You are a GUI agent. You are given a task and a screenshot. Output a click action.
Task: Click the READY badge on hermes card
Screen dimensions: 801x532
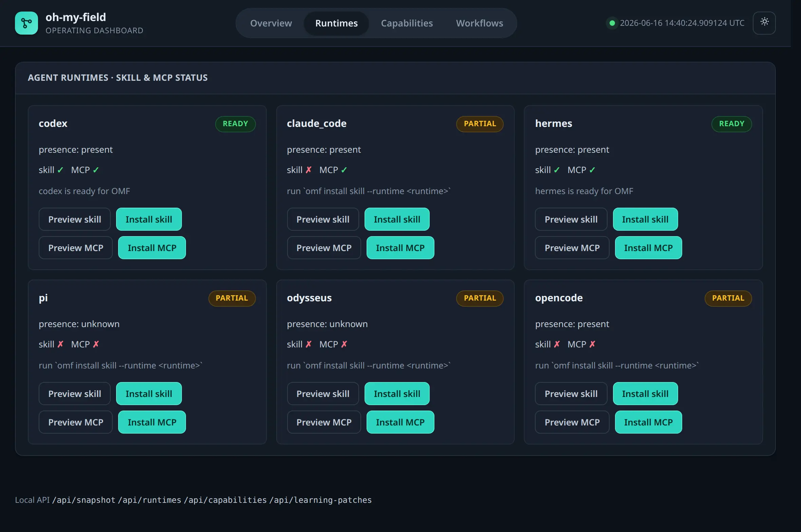[731, 124]
